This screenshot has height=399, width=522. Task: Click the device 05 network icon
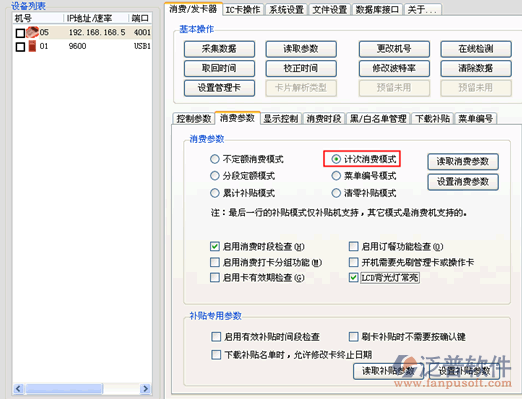coord(32,32)
